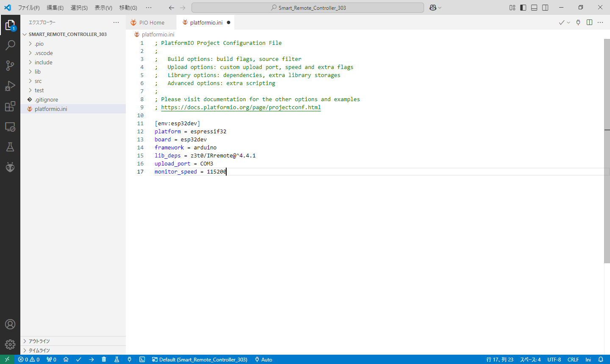Open the Copilot dropdown arrow in title bar
This screenshot has width=610, height=364.
[x=440, y=8]
